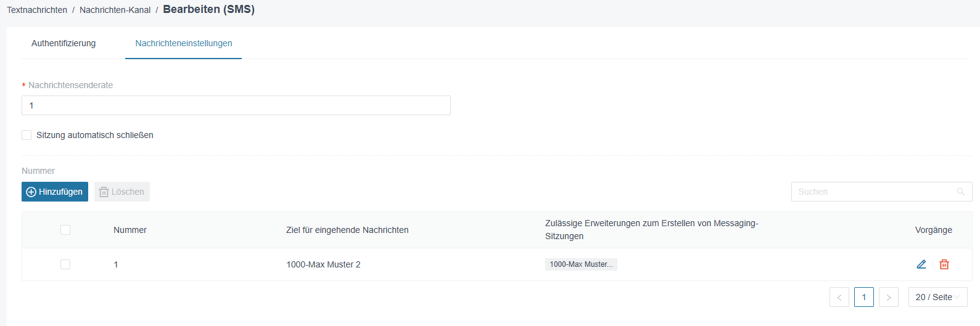The image size is (980, 326).
Task: Select page 1 in the pagination
Action: [864, 297]
